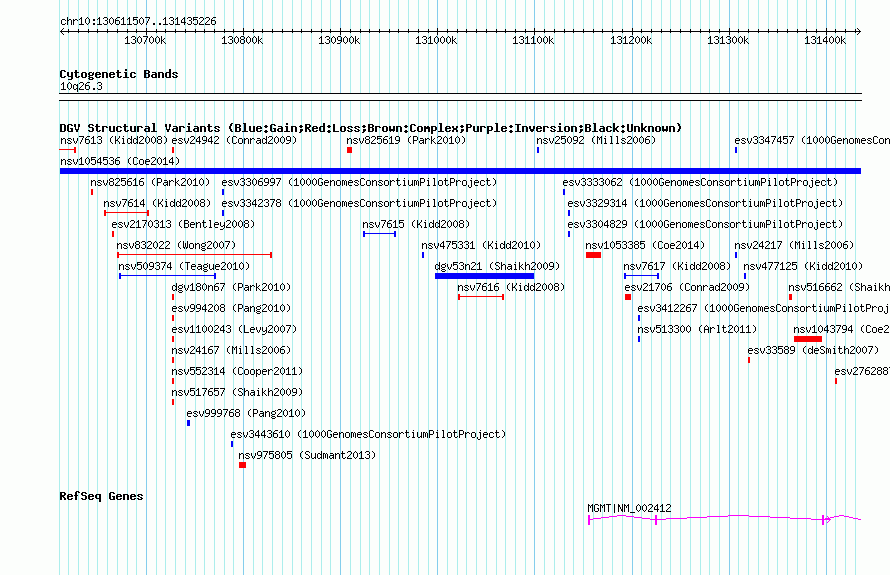Click the red nsv975805 loss block

coord(242,465)
